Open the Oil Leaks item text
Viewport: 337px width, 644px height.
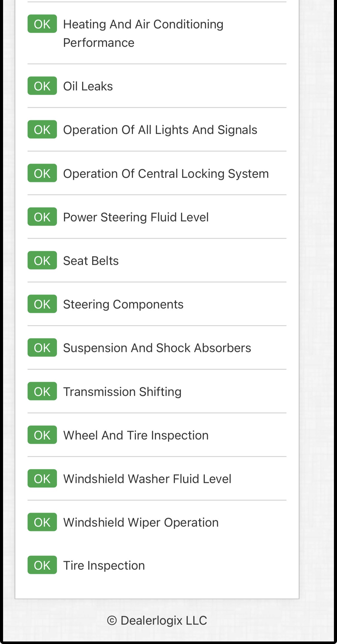[x=88, y=86]
